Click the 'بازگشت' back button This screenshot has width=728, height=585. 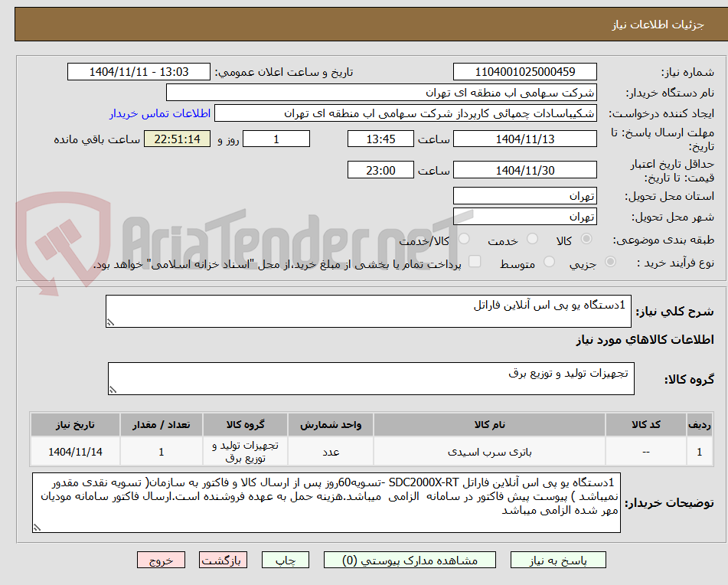click(223, 560)
